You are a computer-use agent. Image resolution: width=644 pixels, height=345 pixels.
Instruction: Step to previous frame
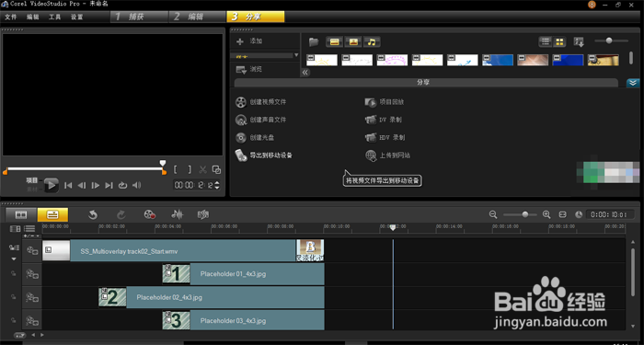point(82,186)
